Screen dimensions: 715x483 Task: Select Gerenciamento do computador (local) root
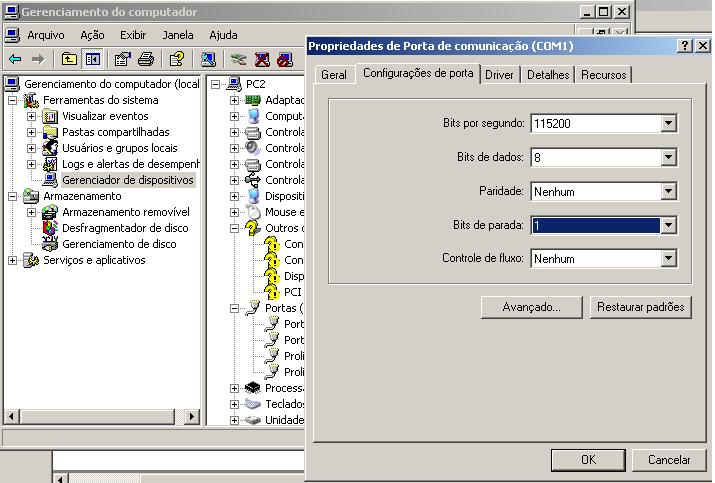pos(112,84)
